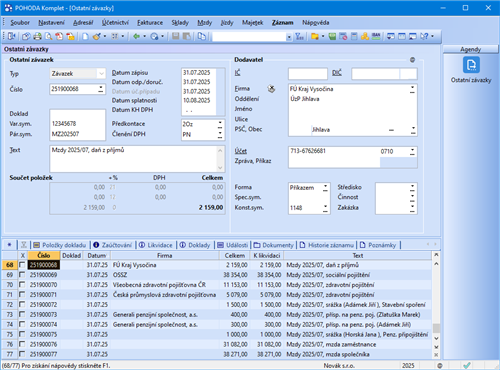Image resolution: width=500 pixels, height=370 pixels.
Task: Open the Středisko selector arrow
Action: tap(412, 187)
